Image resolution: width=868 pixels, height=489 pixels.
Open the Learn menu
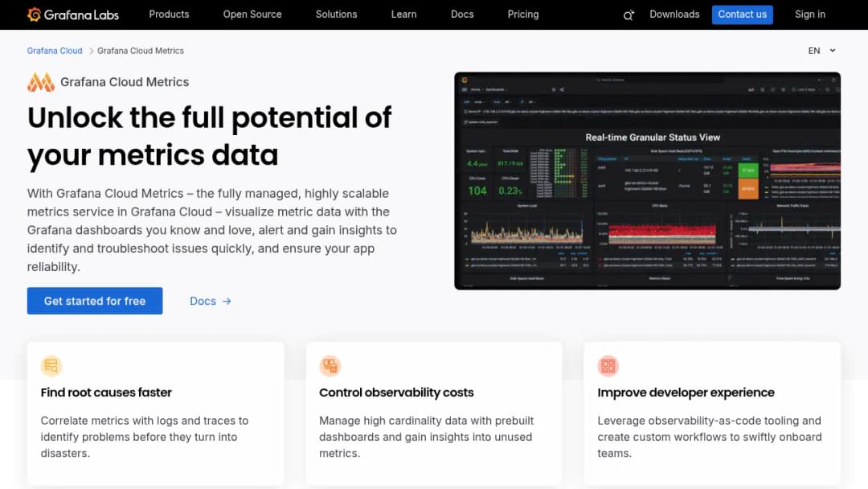click(x=403, y=14)
